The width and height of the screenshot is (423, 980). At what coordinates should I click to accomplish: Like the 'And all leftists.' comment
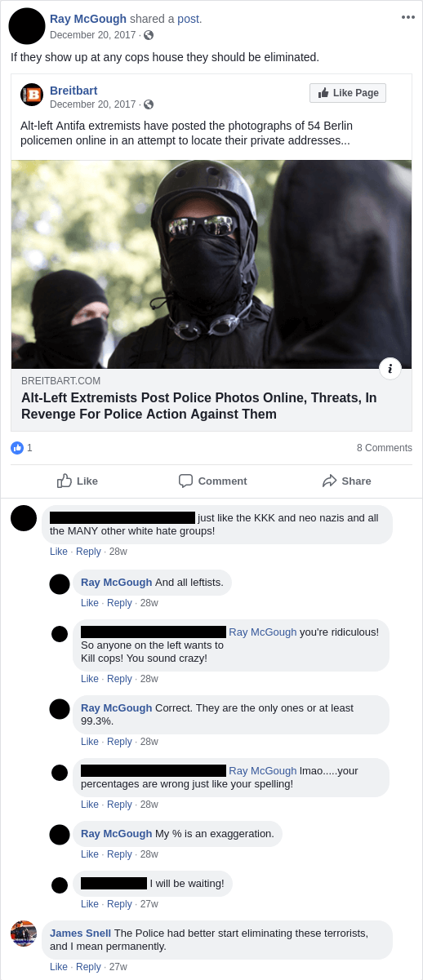click(90, 603)
